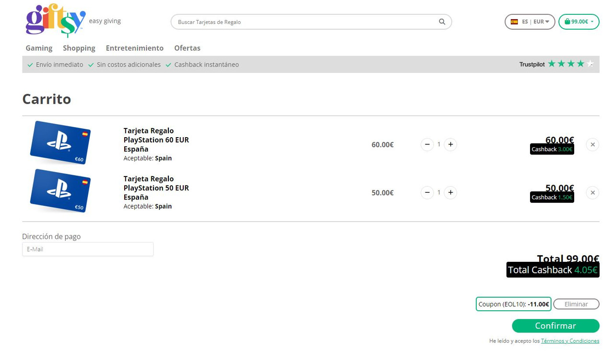This screenshot has width=614, height=364.
Task: Focus the Buscar Tarjetas de Regalo search field
Action: tap(311, 22)
